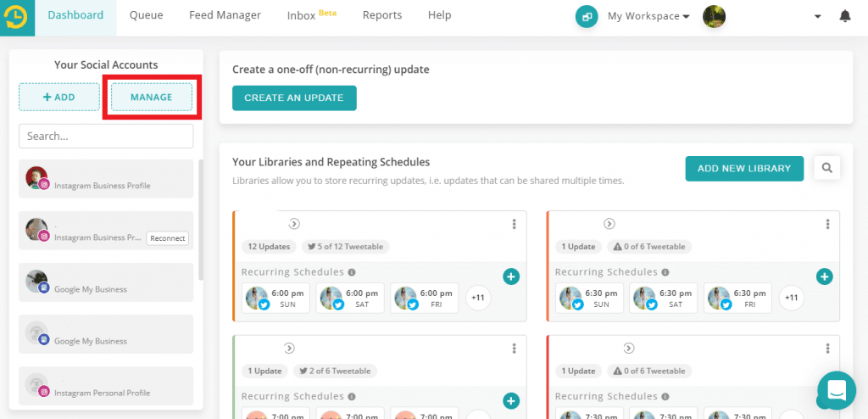Select the 6:30 pm SUN schedule
This screenshot has width=868, height=419.
pos(590,299)
